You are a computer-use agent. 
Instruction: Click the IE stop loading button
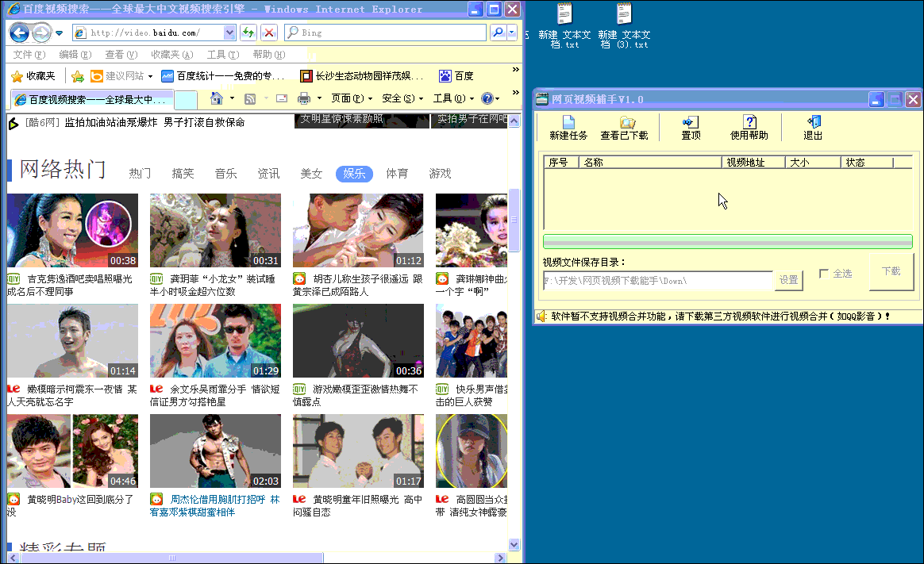pyautogui.click(x=269, y=33)
